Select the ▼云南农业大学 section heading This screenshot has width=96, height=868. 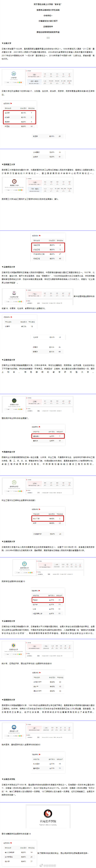(8, 360)
